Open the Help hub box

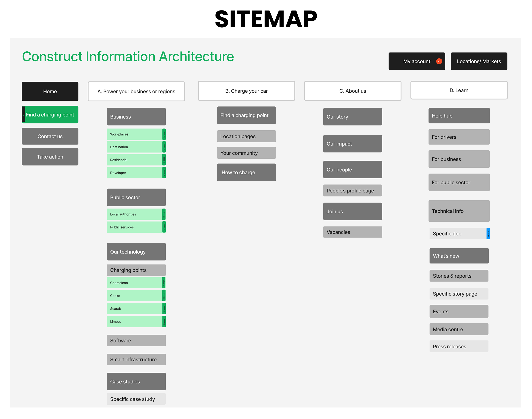point(459,116)
